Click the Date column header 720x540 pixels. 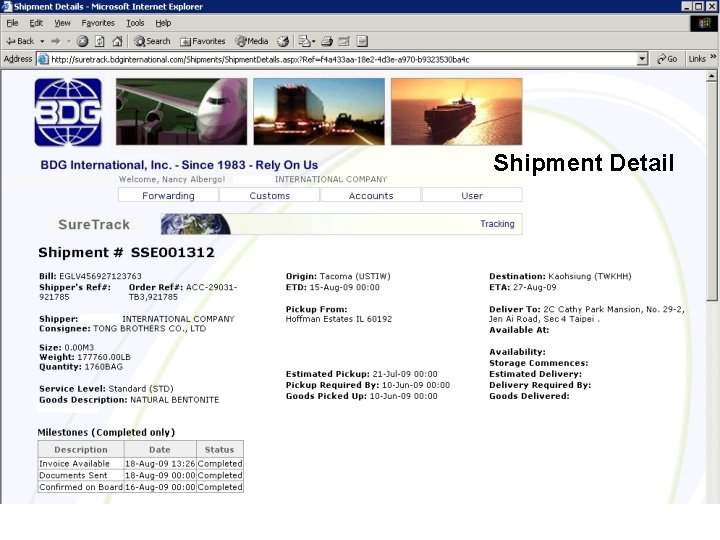(x=160, y=450)
